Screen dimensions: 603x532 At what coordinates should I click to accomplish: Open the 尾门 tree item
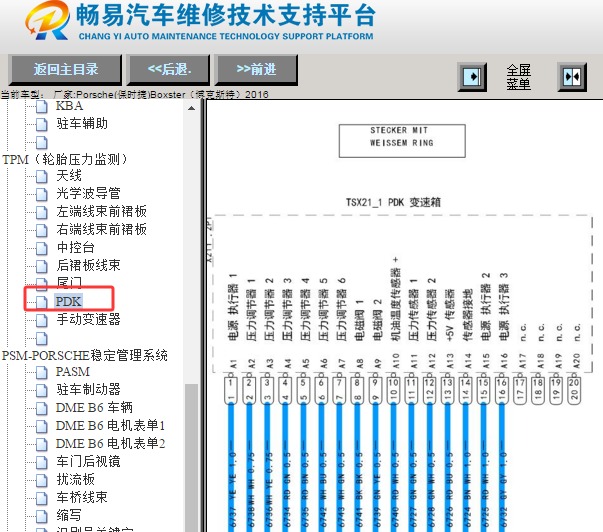click(69, 282)
